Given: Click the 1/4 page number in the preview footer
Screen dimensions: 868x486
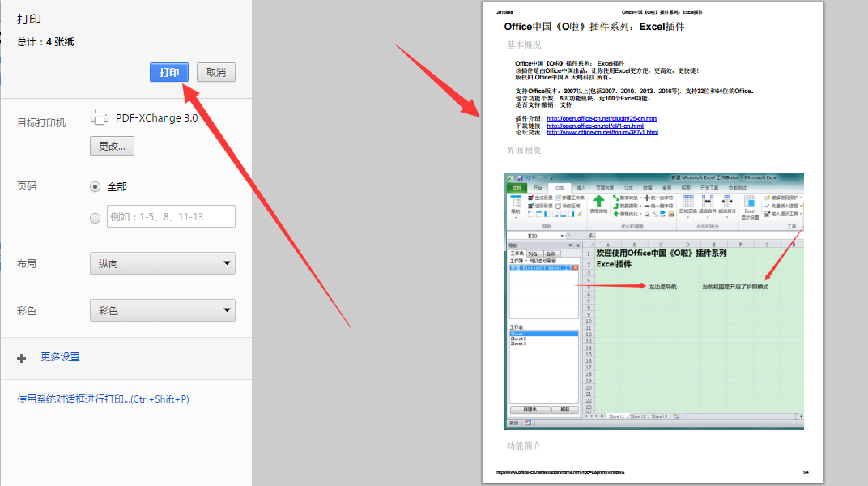Looking at the screenshot, I should (806, 472).
